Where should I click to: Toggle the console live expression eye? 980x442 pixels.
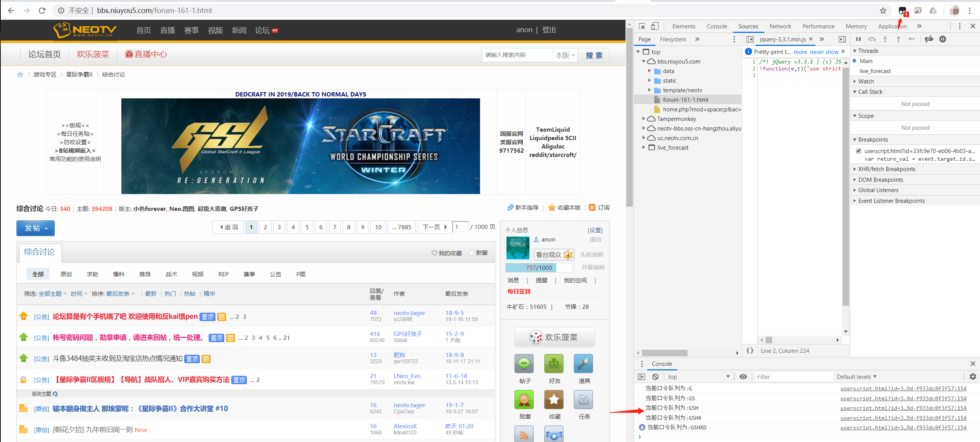743,377
